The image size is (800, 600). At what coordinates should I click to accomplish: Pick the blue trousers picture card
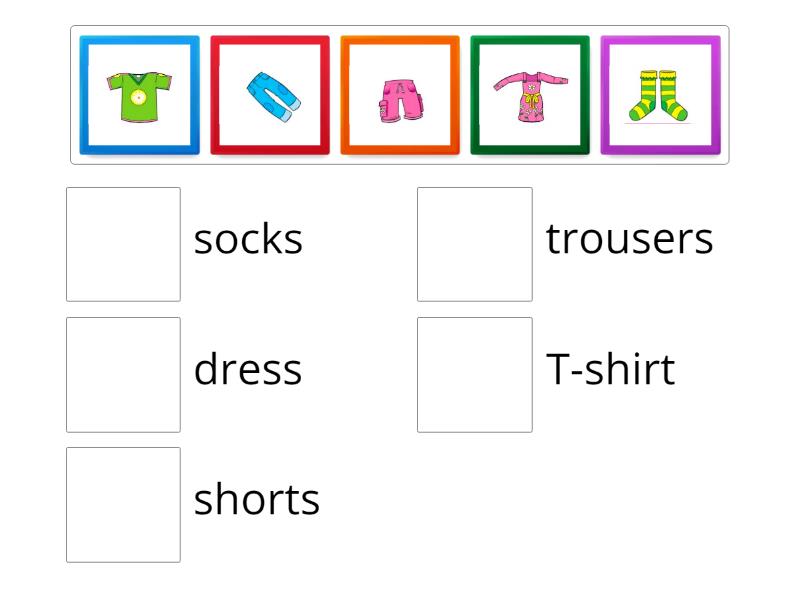point(270,96)
